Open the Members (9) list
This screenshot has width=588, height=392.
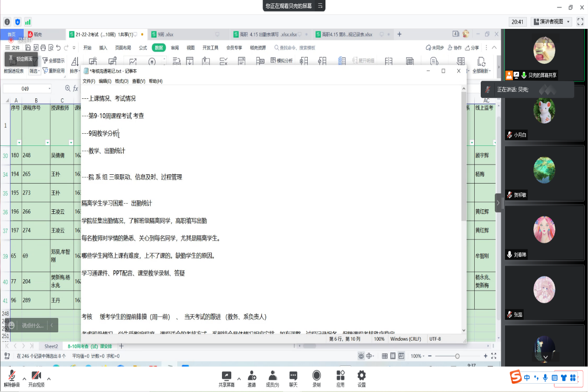click(x=272, y=376)
